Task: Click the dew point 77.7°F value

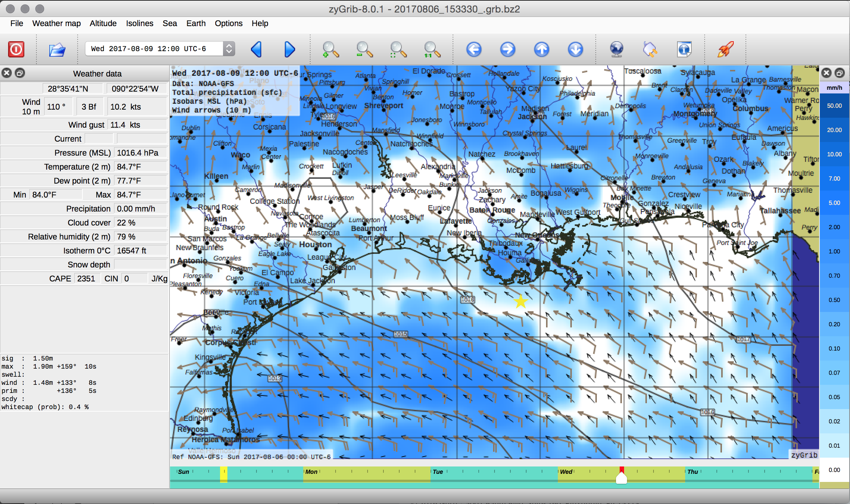Action: (x=141, y=181)
